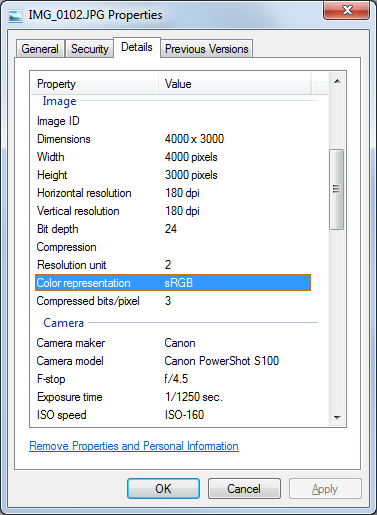Select the Camera model row
The height and width of the screenshot is (515, 377).
tap(173, 361)
